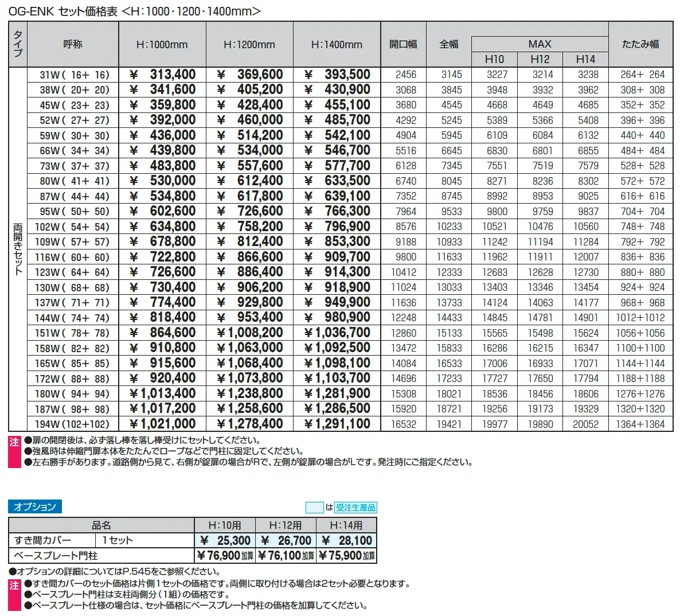The height and width of the screenshot is (616, 680).
Task: Click price ¥577,700 in 73W row
Action: pos(337,166)
